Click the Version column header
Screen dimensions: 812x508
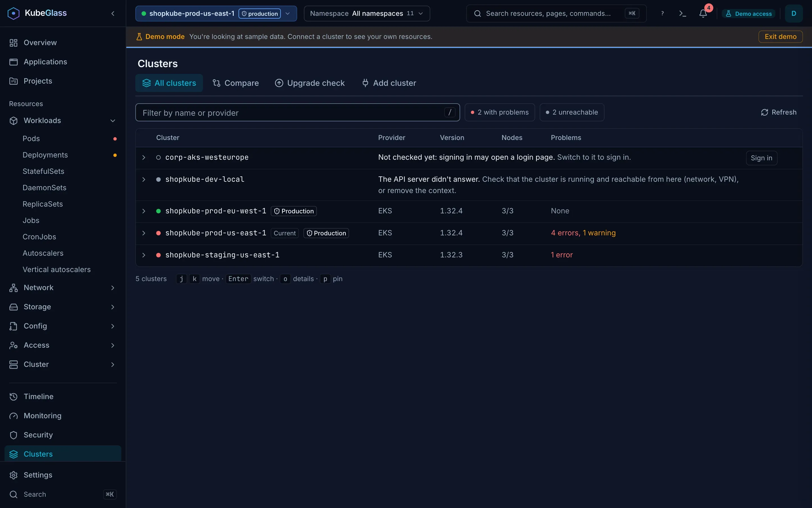[x=452, y=138]
